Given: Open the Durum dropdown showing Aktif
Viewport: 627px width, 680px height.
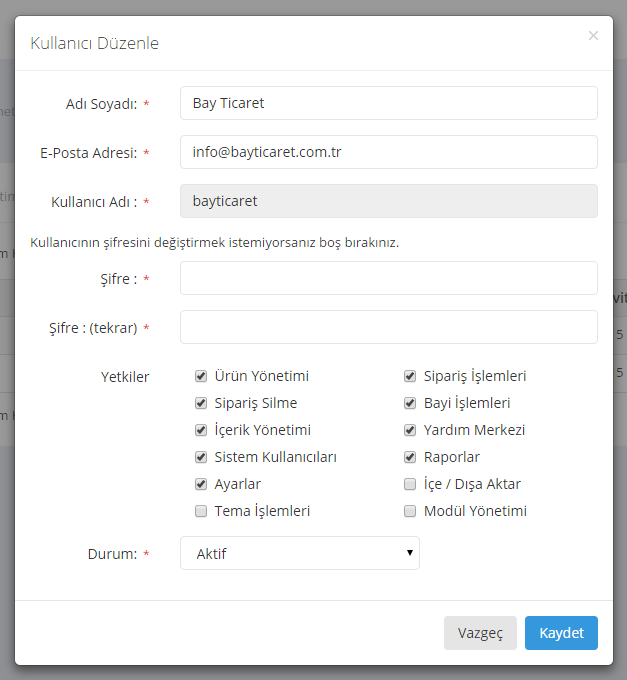Looking at the screenshot, I should 299,553.
